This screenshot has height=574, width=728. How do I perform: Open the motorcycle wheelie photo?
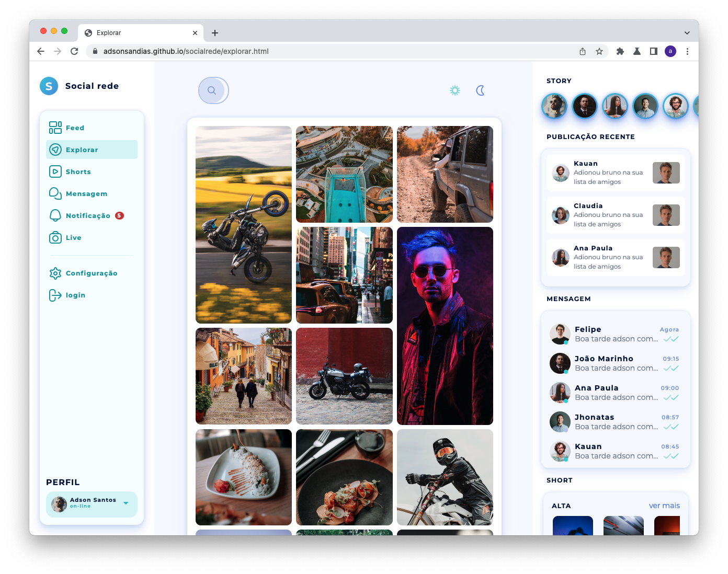[244, 225]
